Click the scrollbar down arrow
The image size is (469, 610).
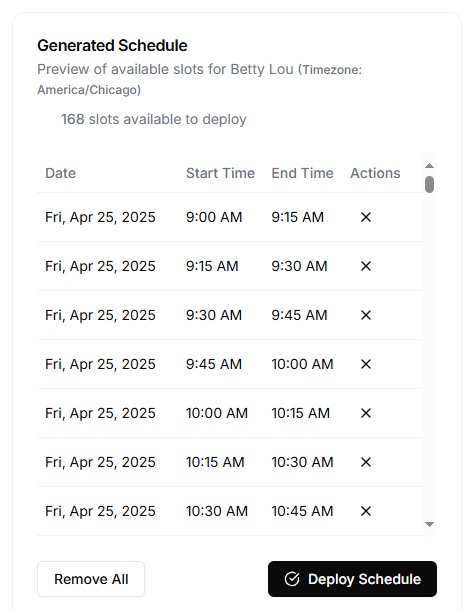(x=429, y=524)
